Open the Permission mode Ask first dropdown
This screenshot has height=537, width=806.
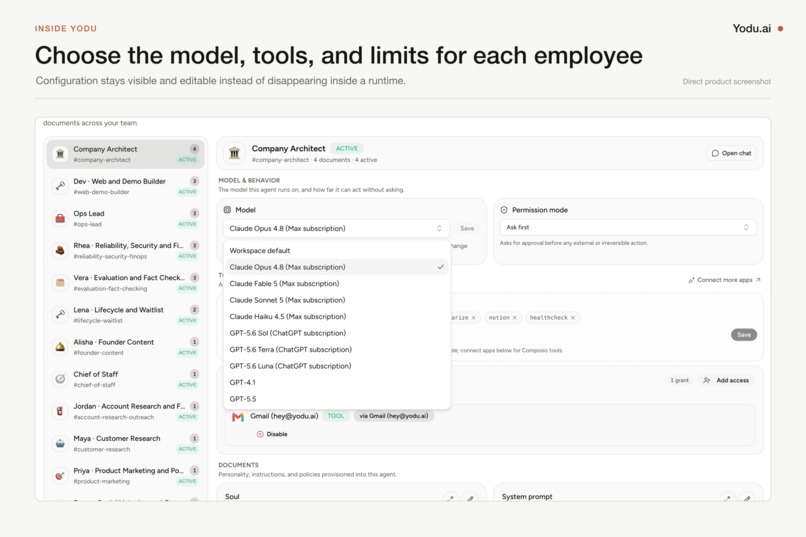[x=628, y=227]
